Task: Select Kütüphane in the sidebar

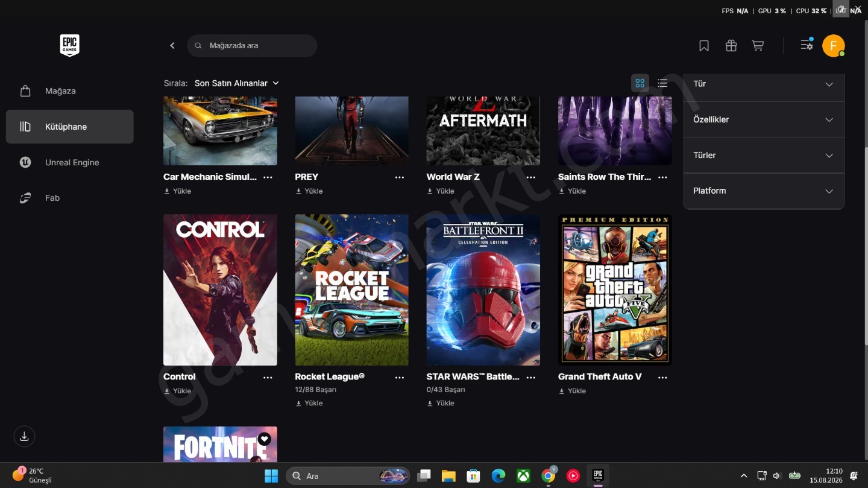Action: (x=70, y=127)
